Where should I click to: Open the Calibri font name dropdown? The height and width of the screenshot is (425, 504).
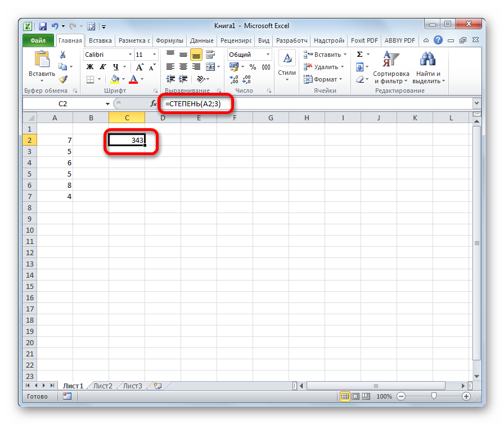129,55
